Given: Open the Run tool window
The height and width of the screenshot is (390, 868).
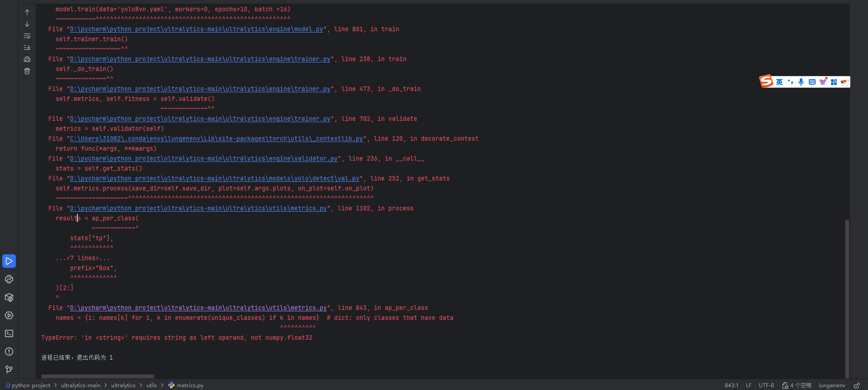Looking at the screenshot, I should pos(9,261).
